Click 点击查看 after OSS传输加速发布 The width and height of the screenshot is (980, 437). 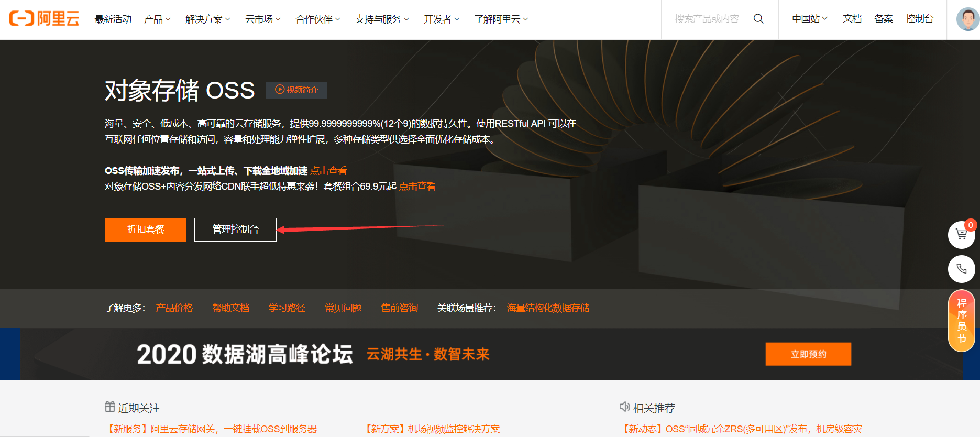click(328, 171)
